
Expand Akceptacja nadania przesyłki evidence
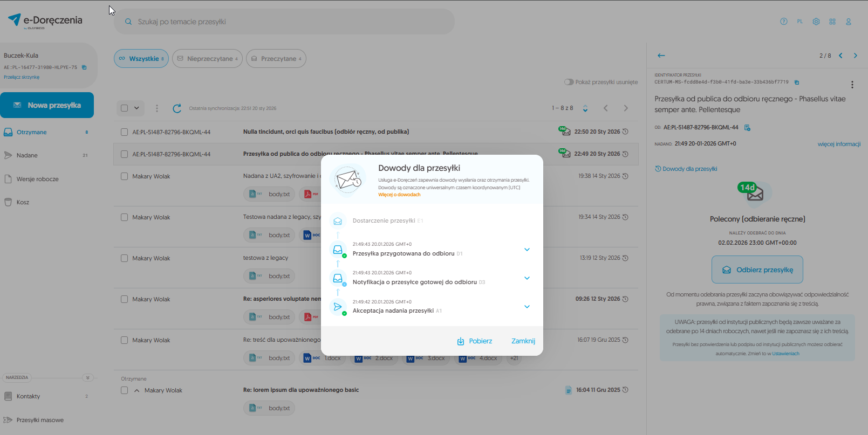point(527,307)
